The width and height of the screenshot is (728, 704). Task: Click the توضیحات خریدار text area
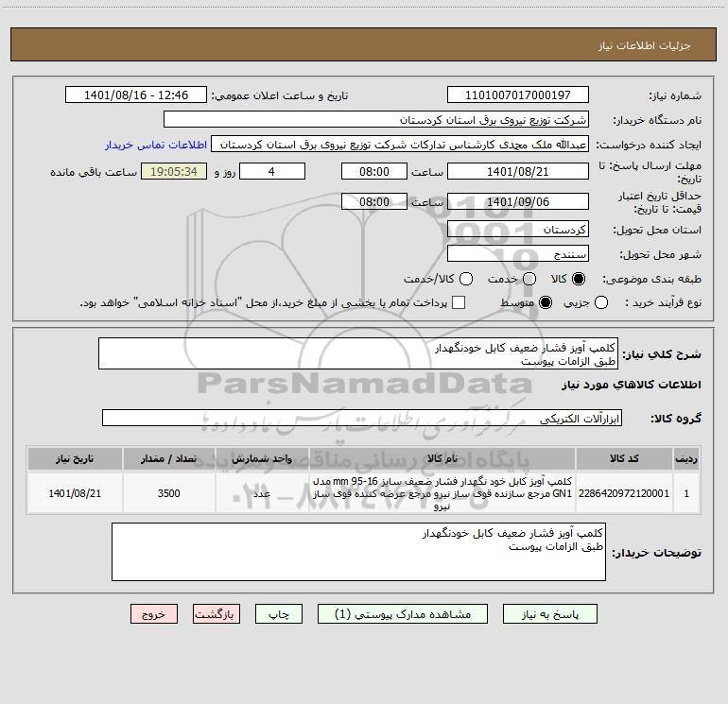(x=358, y=552)
